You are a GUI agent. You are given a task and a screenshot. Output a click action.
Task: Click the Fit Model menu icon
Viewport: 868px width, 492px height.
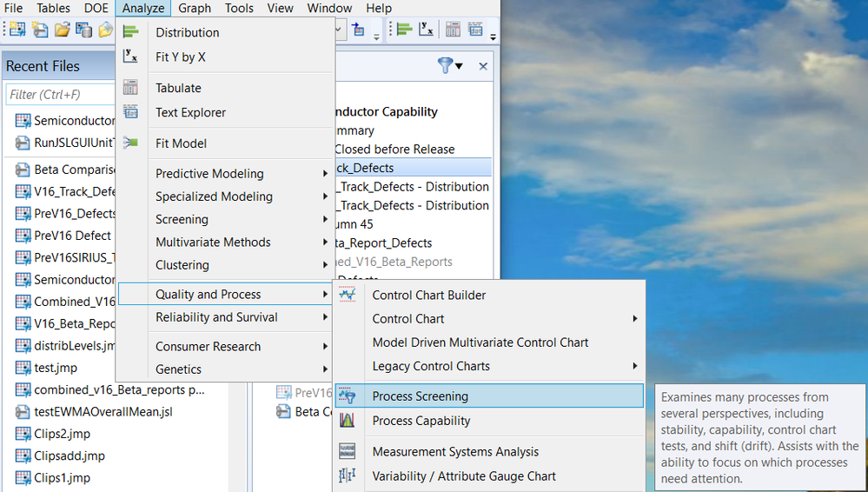[x=130, y=143]
